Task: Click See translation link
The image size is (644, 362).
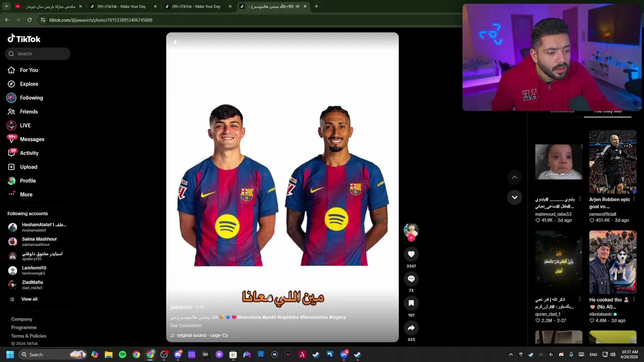Action: click(x=186, y=326)
